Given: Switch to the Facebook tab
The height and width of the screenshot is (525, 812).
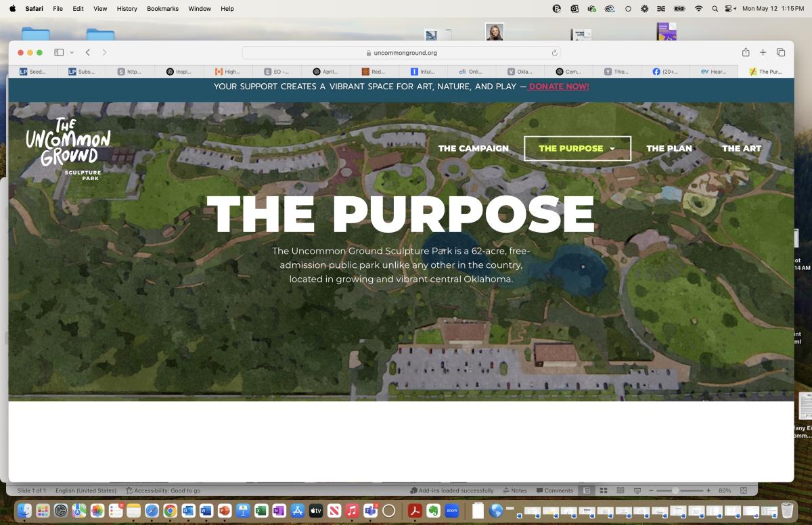Looking at the screenshot, I should 665,71.
